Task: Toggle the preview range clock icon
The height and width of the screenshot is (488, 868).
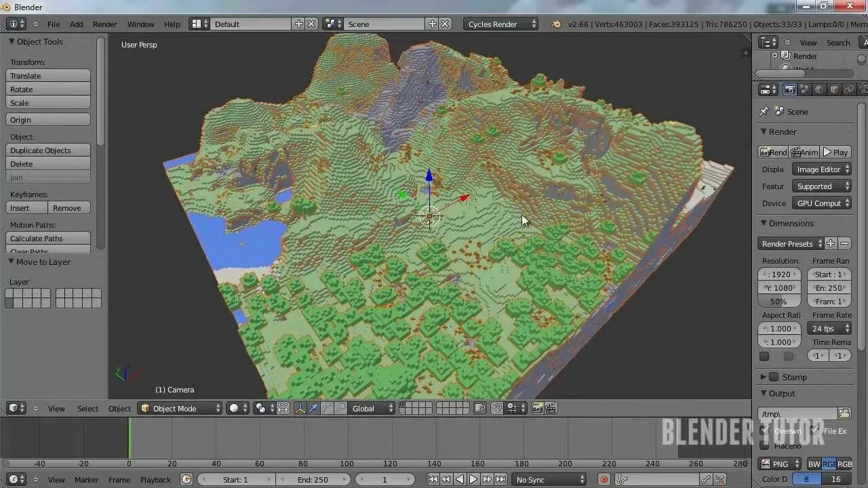Action: click(x=187, y=479)
